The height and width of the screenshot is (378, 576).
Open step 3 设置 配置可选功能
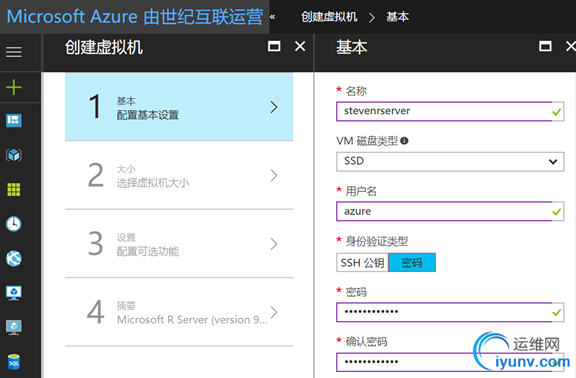click(179, 244)
